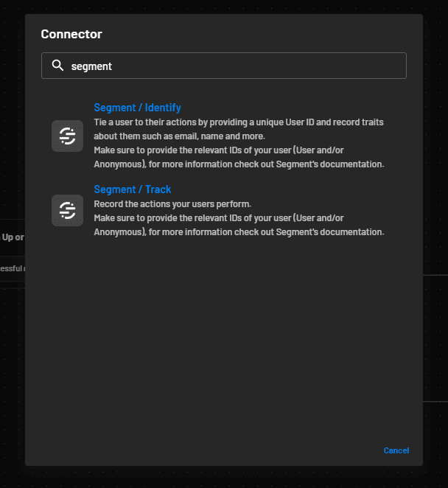This screenshot has height=488, width=448.
Task: Click the magnifier icon in search box
Action: [x=57, y=66]
